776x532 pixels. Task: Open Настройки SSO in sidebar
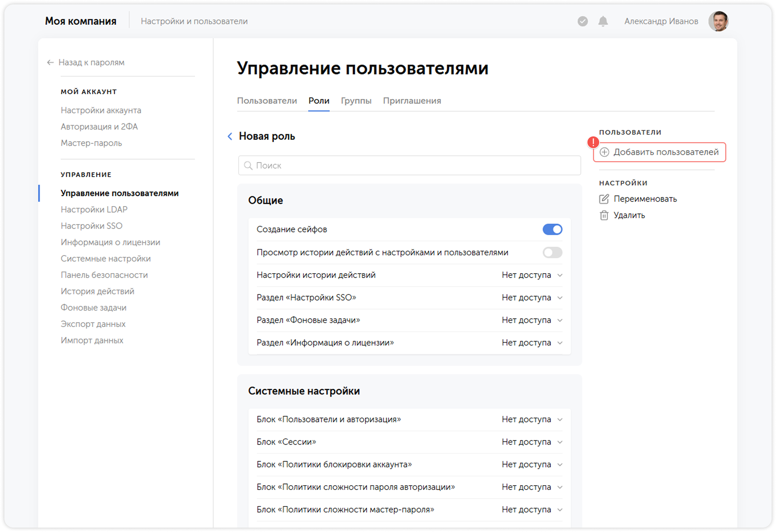pos(91,226)
